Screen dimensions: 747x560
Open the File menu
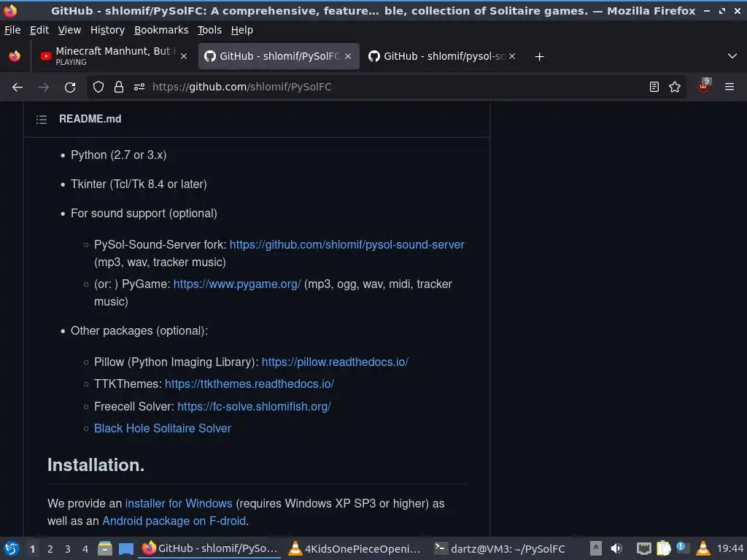[12, 30]
